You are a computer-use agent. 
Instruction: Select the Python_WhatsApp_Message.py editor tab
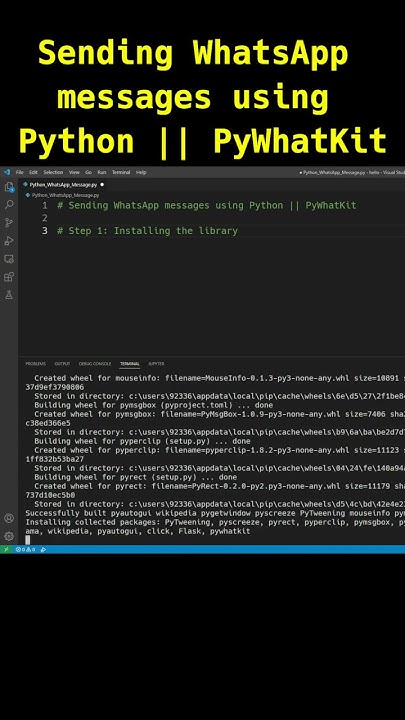[x=63, y=185]
